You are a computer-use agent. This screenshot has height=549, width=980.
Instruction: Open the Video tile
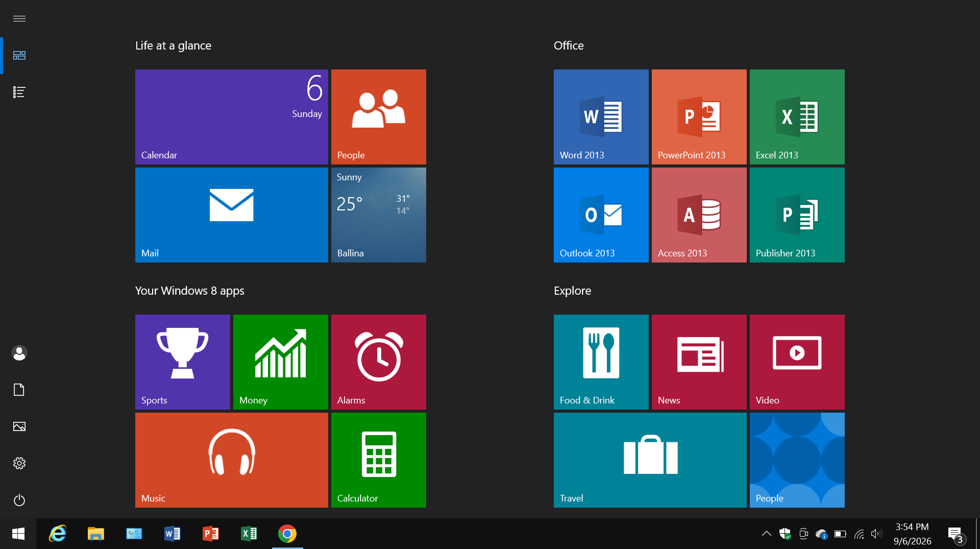(797, 362)
